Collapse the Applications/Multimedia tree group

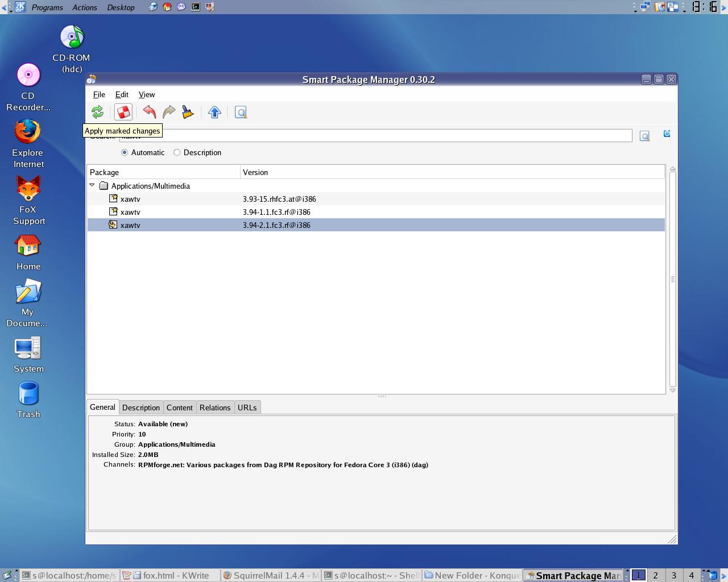click(x=92, y=185)
